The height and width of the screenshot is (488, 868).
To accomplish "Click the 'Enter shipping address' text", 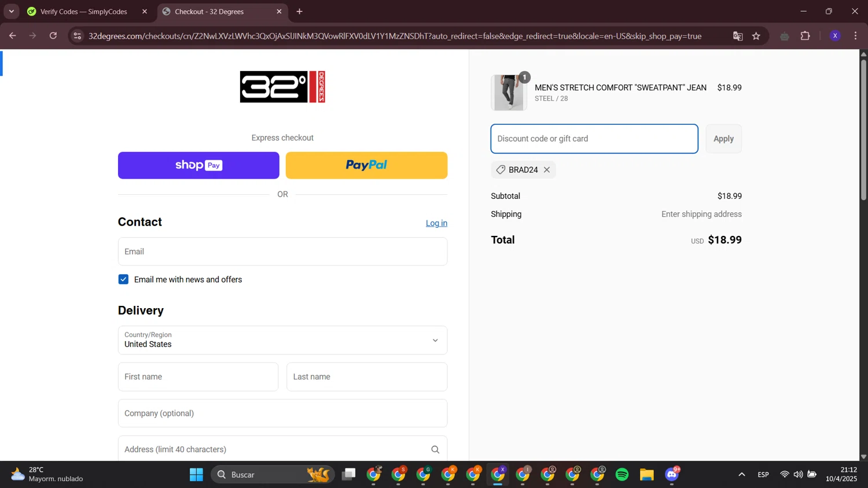I will [x=701, y=214].
